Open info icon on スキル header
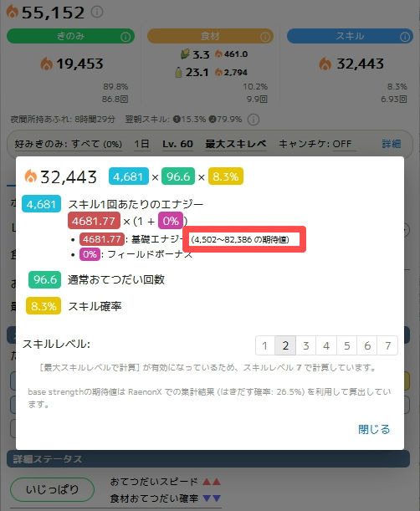The image size is (420, 511). (405, 37)
